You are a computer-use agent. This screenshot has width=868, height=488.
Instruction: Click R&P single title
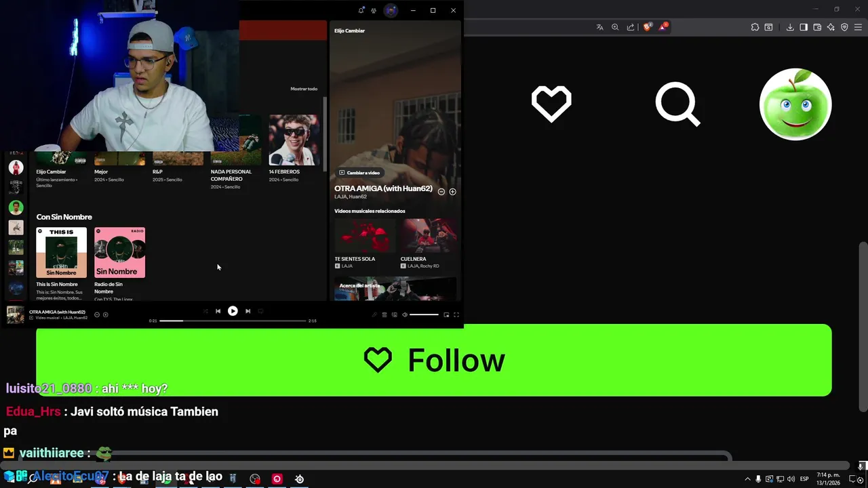[x=157, y=171]
